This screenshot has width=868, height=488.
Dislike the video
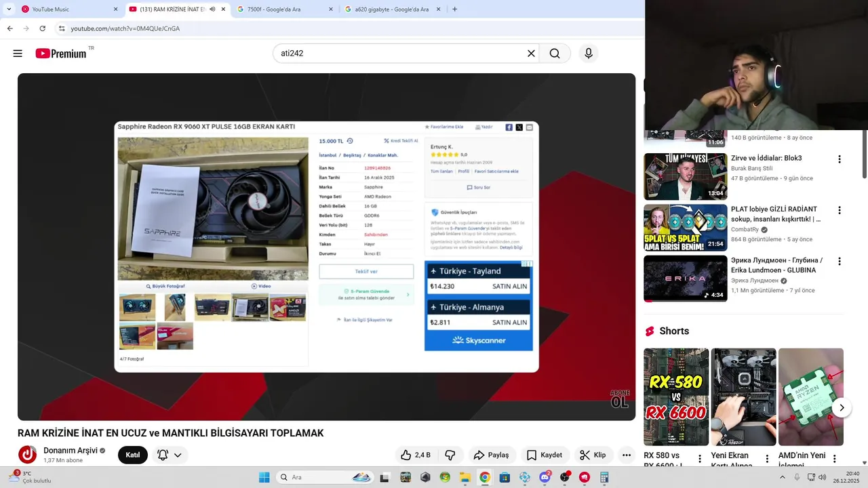pyautogui.click(x=450, y=455)
